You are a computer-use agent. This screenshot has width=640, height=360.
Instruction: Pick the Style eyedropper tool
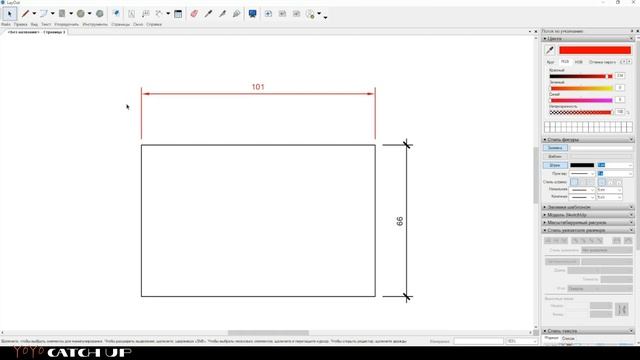click(208, 14)
